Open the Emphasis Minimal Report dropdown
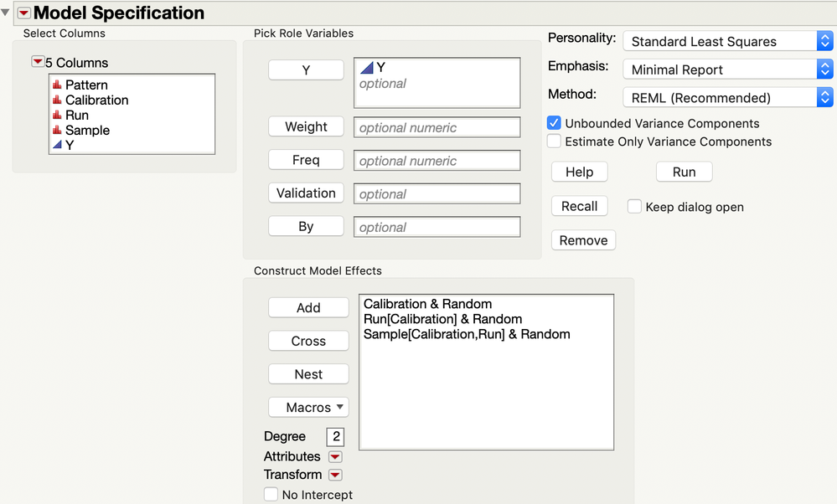Screen dimensions: 837x504 (x=726, y=69)
